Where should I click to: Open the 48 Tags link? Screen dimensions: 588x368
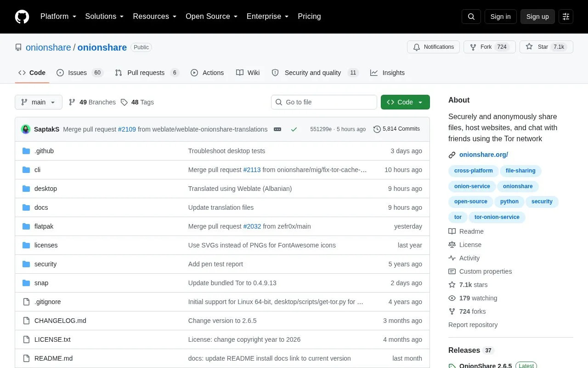pos(137,102)
